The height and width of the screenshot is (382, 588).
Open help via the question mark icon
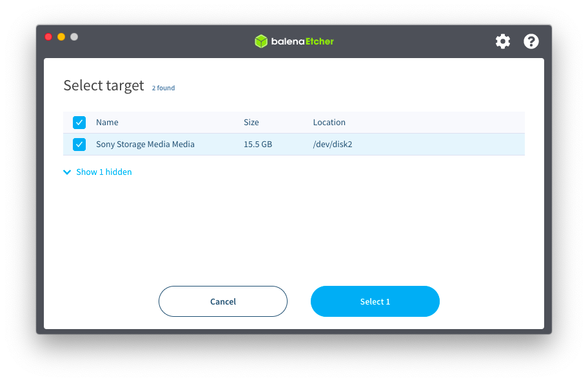(531, 41)
